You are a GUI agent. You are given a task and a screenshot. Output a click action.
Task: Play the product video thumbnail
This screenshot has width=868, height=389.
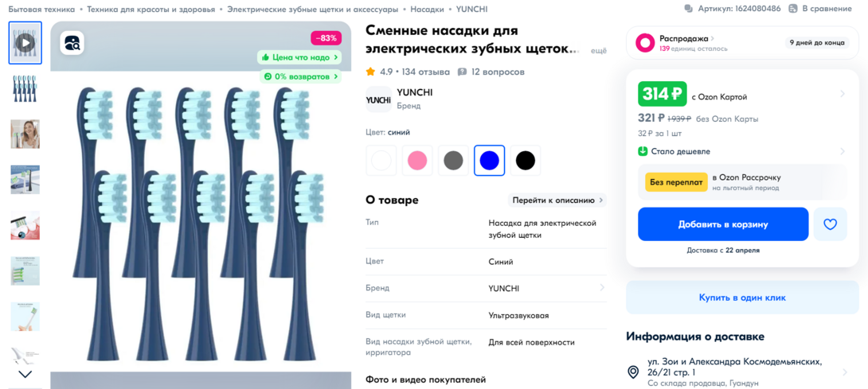(25, 43)
